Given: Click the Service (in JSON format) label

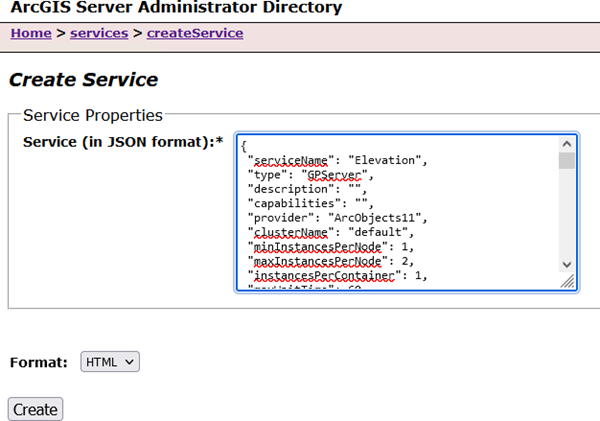Looking at the screenshot, I should click(x=123, y=142).
